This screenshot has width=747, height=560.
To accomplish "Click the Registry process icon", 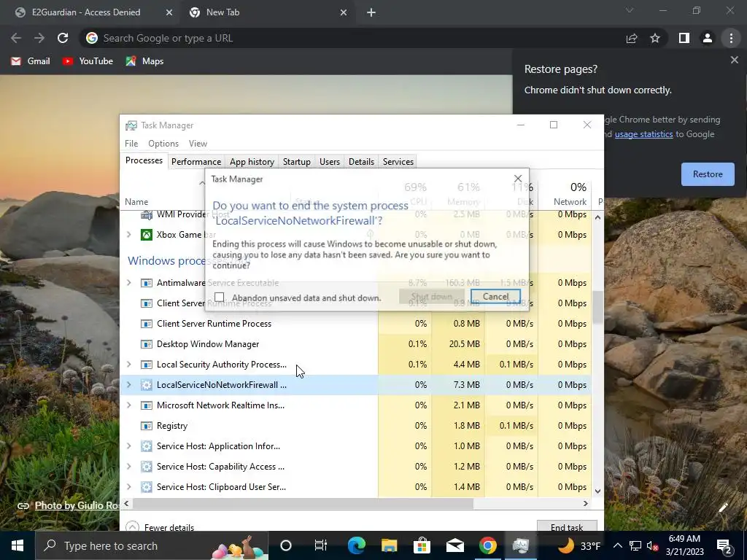I will pos(147,426).
